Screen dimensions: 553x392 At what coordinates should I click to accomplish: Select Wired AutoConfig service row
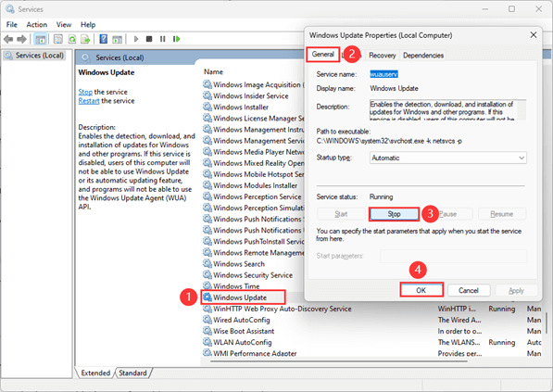click(242, 320)
